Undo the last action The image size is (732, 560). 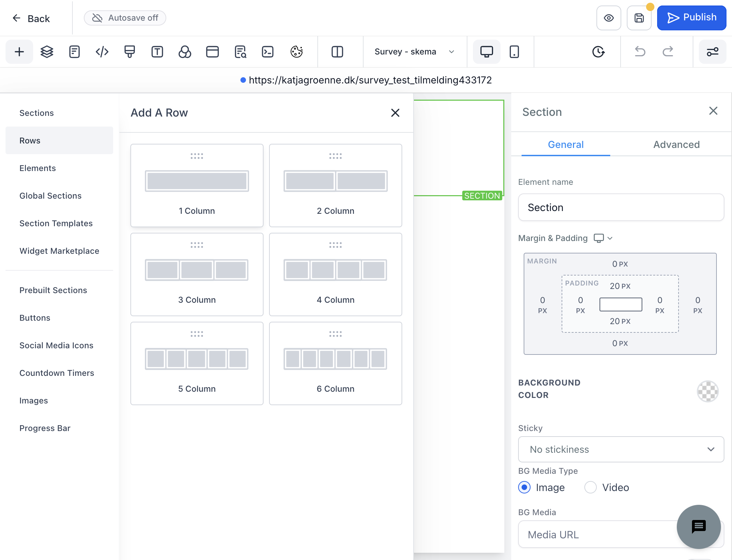(640, 52)
